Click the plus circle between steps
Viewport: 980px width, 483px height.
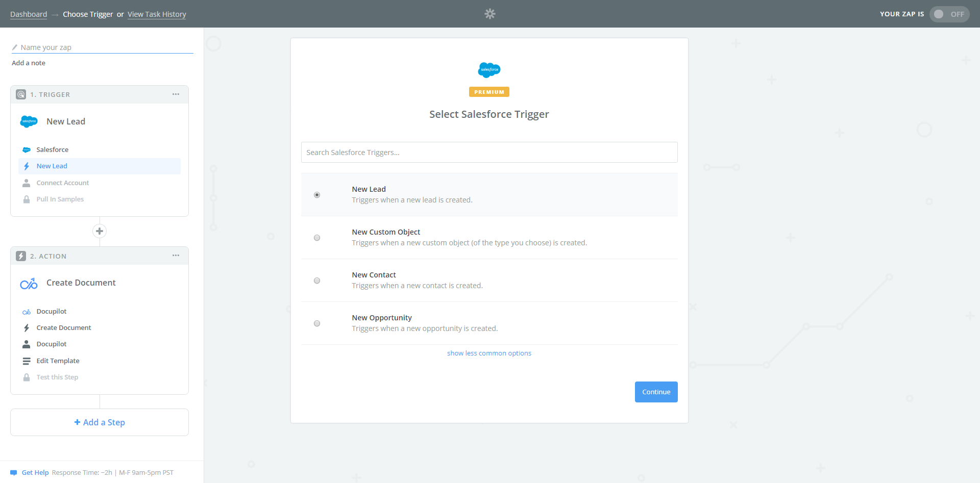pyautogui.click(x=100, y=231)
